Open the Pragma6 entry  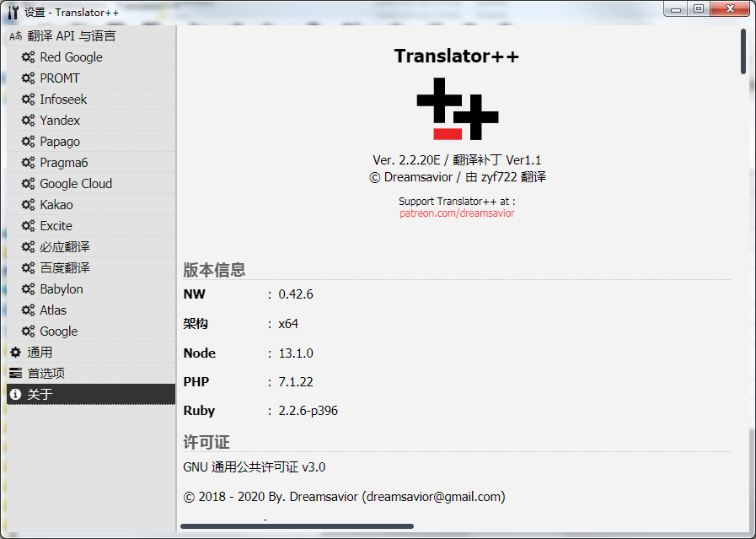pyautogui.click(x=91, y=163)
